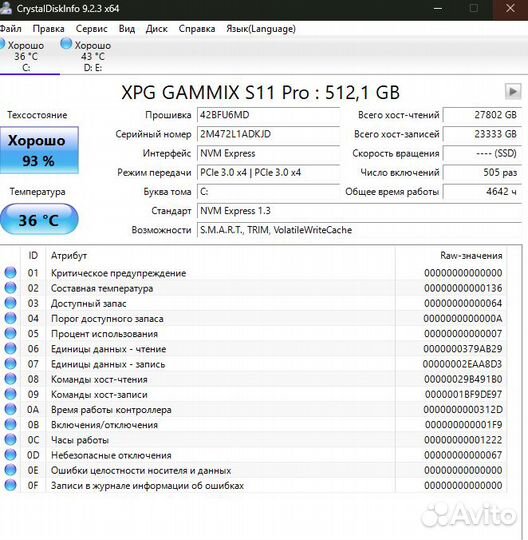Click the Хорошо 93 % health status button
This screenshot has width=528, height=540.
coord(39,150)
